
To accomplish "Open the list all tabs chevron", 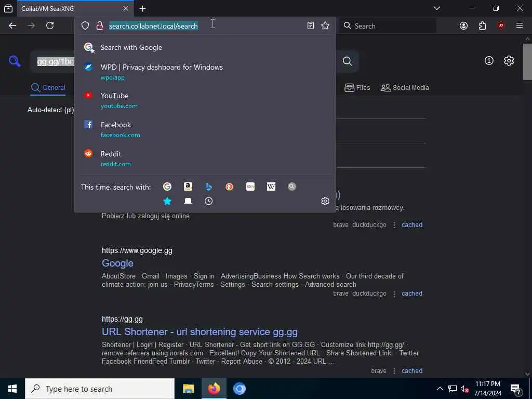I will pos(437,8).
